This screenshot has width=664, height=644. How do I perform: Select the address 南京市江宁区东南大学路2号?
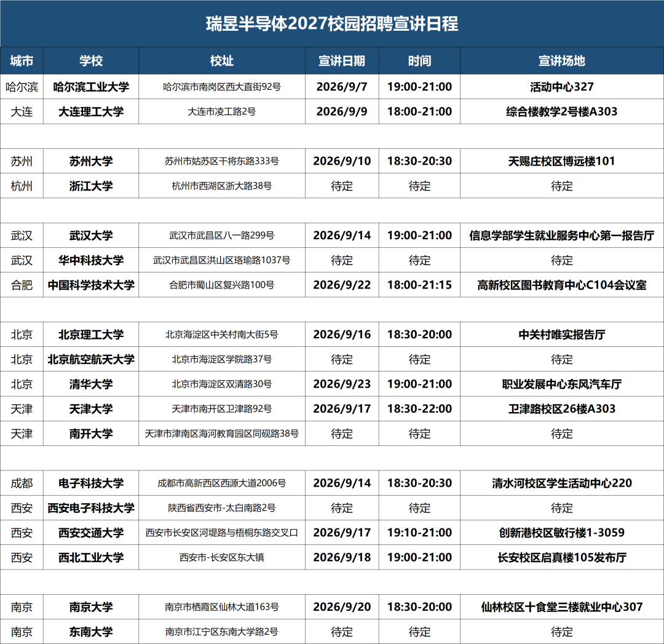[222, 632]
